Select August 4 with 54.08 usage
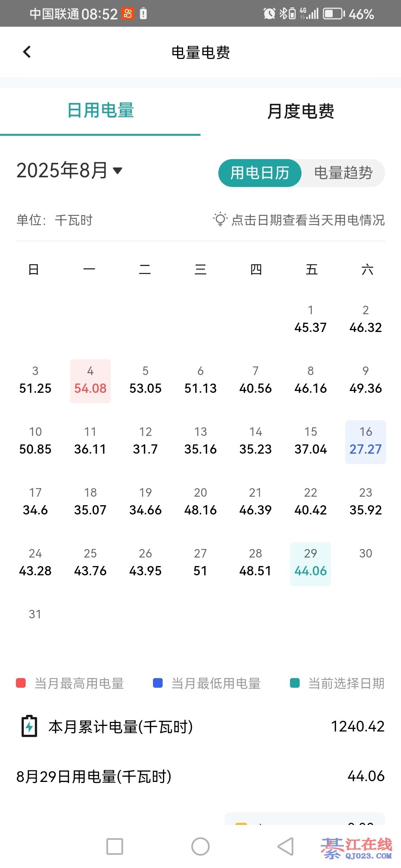This screenshot has width=401, height=868. [90, 381]
